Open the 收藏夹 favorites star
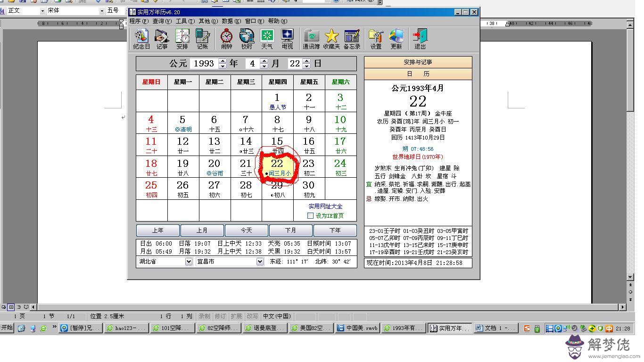This screenshot has width=644, height=362. tap(331, 39)
